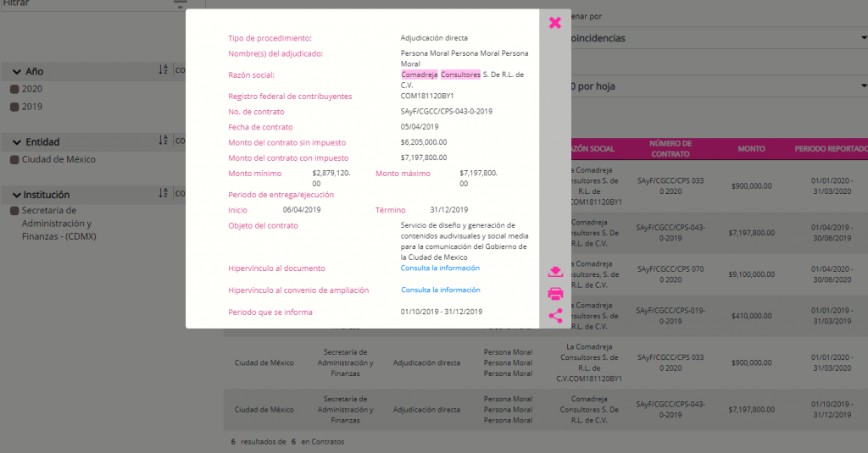The image size is (868, 453).
Task: Open the Filtrar options icon
Action: (181, 4)
